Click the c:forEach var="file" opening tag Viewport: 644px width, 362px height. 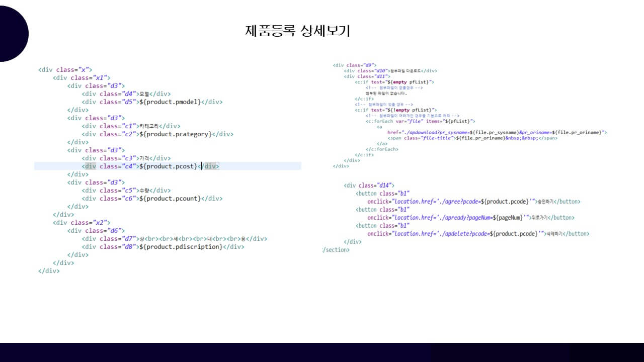pos(421,121)
